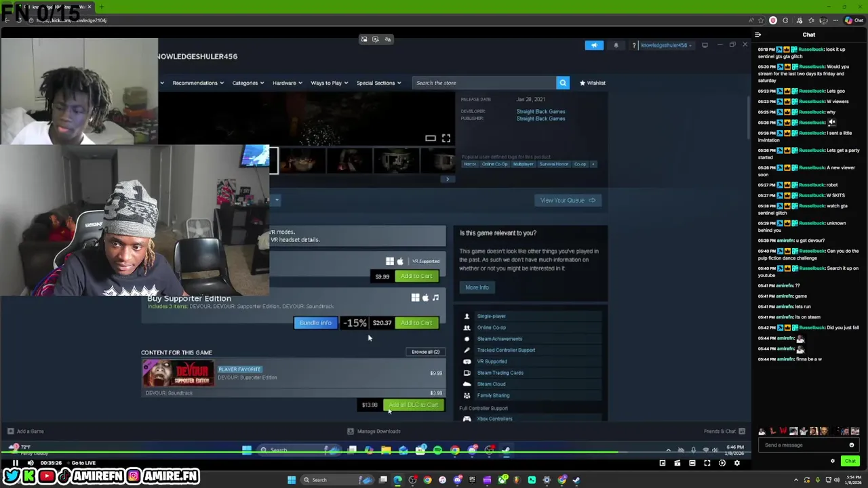This screenshot has height=488, width=868.
Task: Switch trailer to fullscreen view
Action: tap(446, 138)
